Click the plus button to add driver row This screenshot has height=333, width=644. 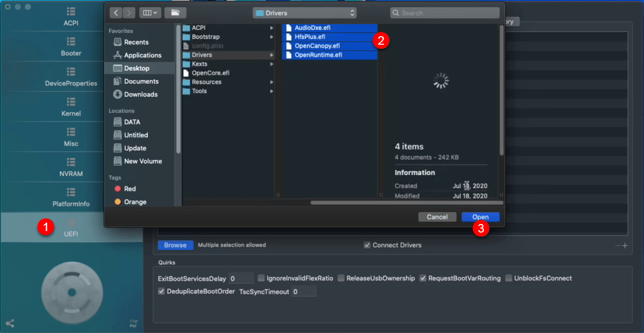pos(624,246)
